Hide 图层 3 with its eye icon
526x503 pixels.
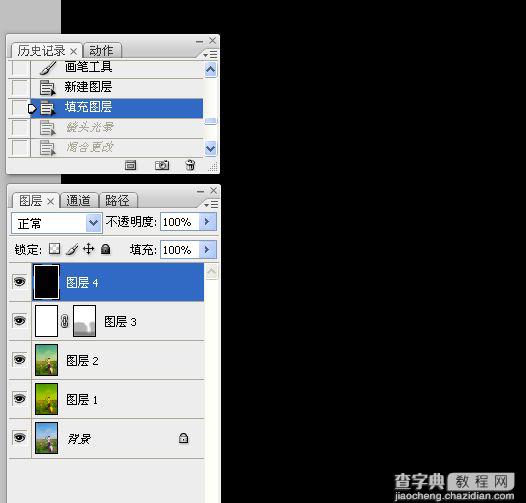19,320
